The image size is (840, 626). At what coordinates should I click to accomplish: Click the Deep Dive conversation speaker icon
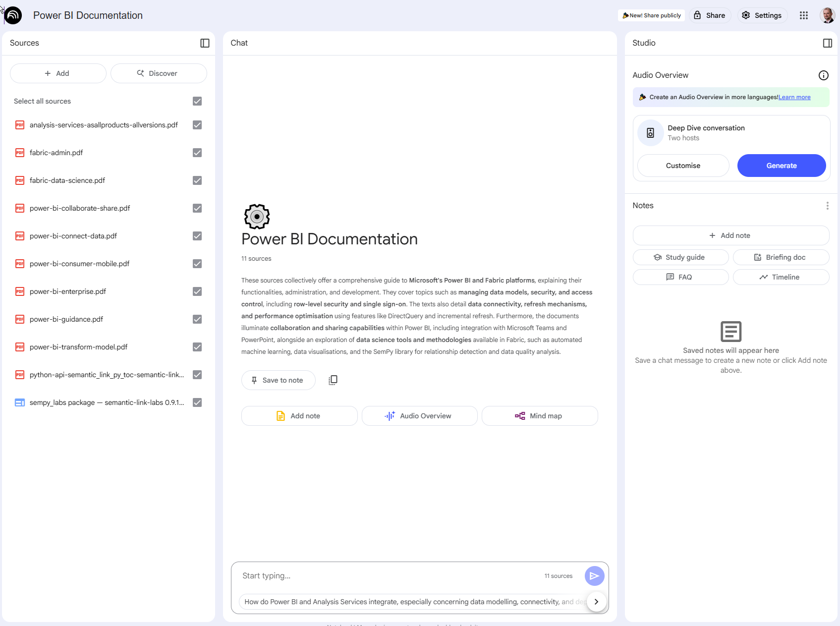click(x=650, y=133)
